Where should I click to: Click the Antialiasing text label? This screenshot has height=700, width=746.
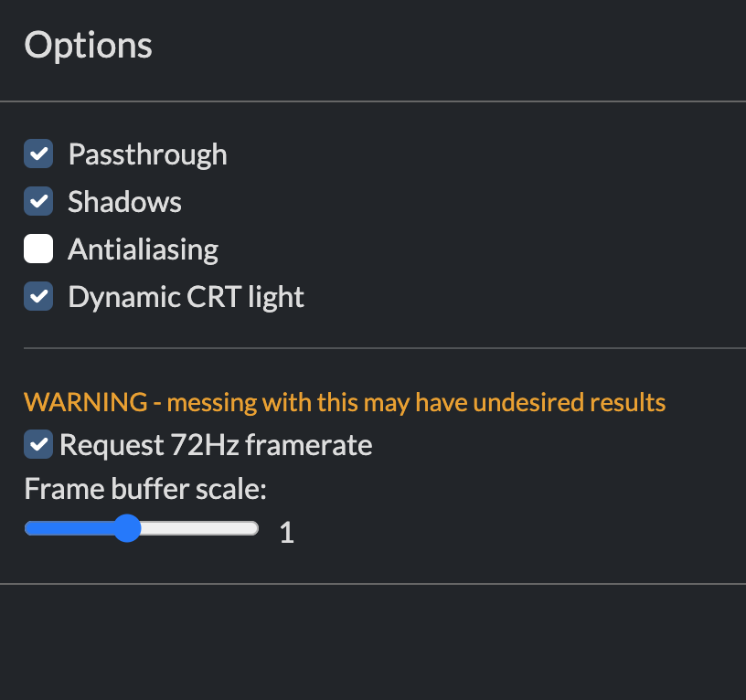[x=143, y=249]
